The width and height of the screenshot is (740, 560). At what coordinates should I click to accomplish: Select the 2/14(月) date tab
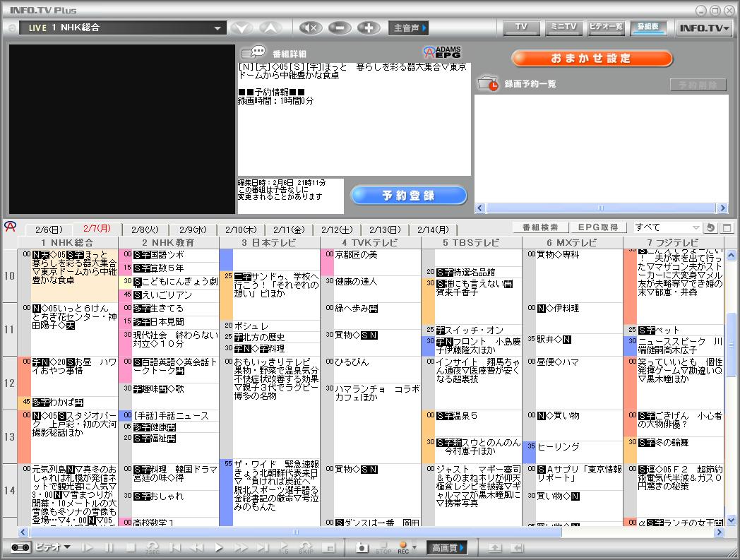434,230
